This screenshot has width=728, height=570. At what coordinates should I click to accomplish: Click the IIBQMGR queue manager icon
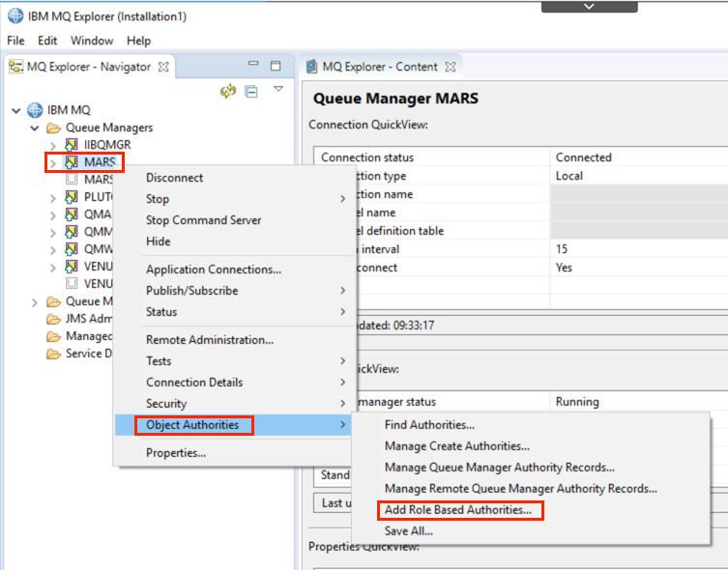coord(71,145)
